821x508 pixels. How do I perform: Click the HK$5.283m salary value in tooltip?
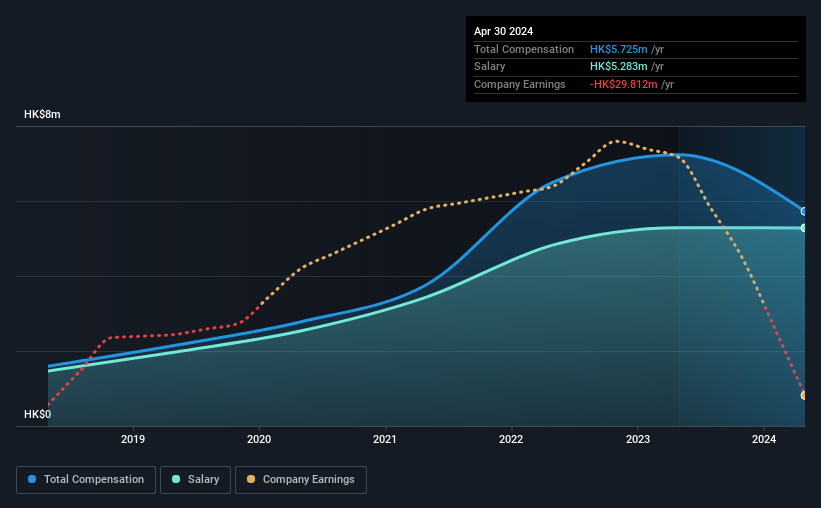(x=618, y=67)
